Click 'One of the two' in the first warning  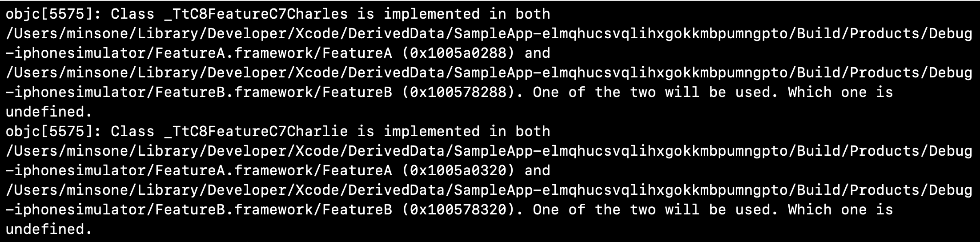click(x=594, y=93)
